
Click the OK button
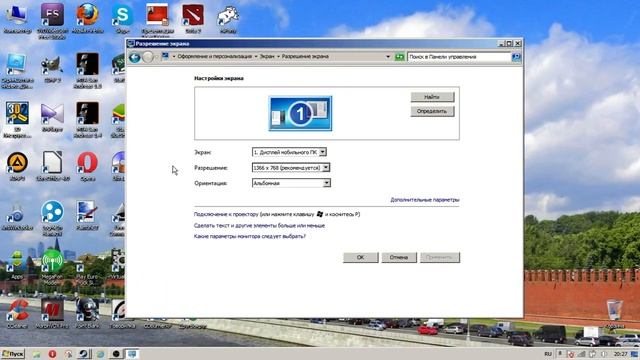[x=360, y=257]
